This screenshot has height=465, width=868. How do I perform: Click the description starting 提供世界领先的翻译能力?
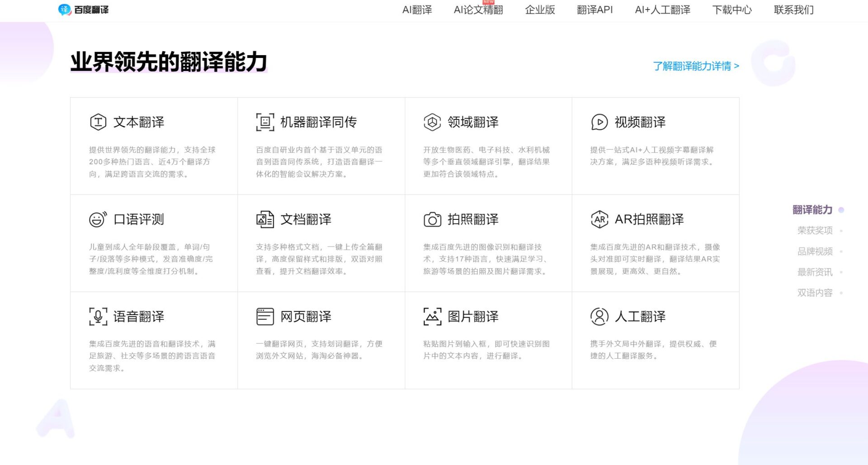point(152,162)
